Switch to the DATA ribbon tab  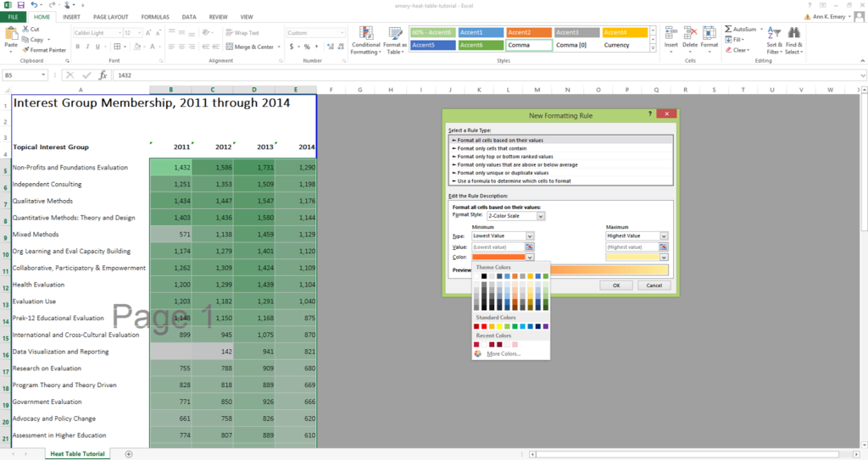(189, 17)
